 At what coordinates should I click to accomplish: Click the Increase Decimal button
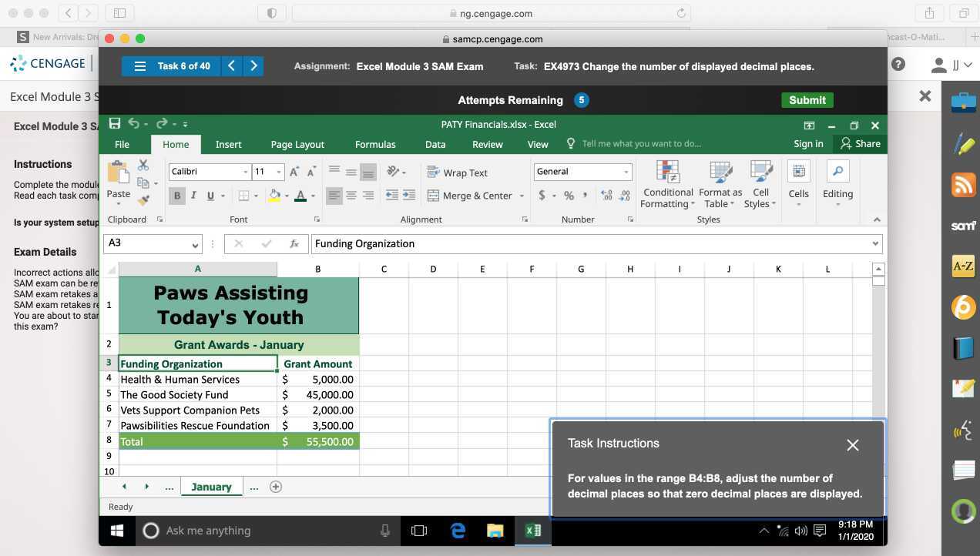[x=606, y=196]
